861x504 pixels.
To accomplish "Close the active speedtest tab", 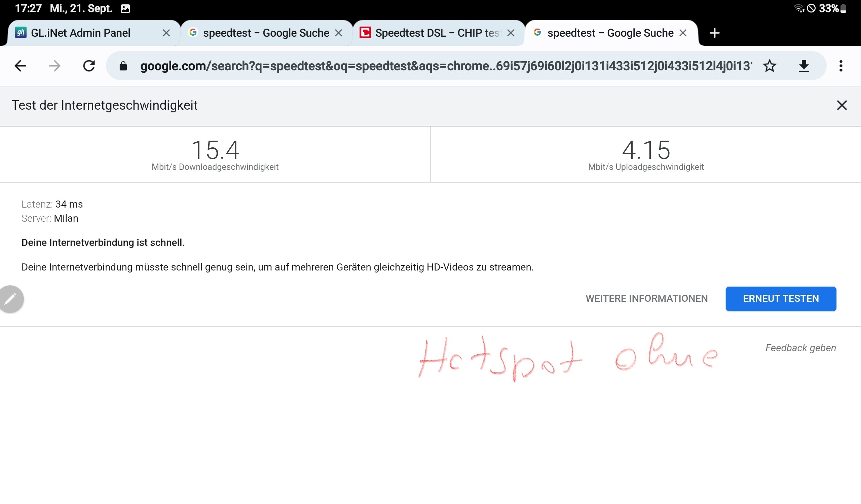I will 683,33.
